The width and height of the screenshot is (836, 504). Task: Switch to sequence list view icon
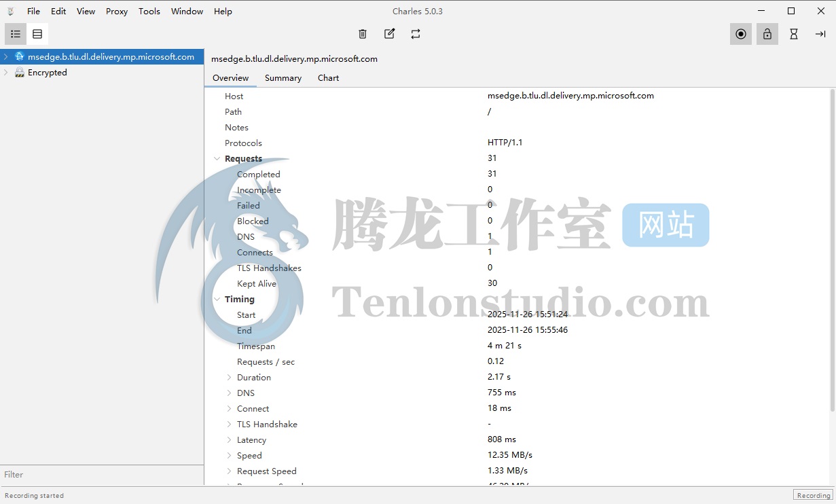(37, 34)
